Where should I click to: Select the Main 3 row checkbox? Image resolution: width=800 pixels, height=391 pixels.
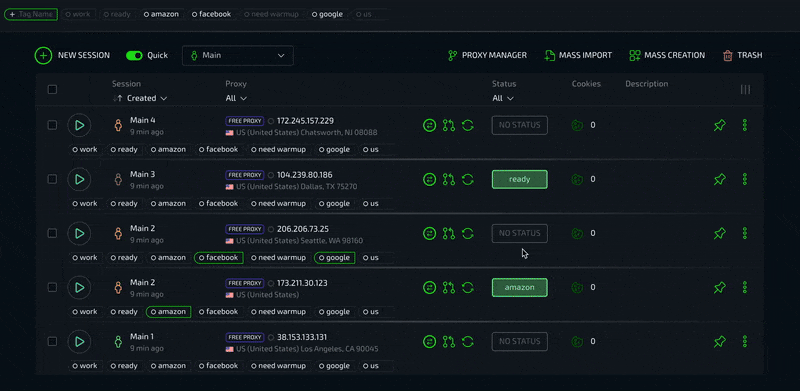pos(52,179)
